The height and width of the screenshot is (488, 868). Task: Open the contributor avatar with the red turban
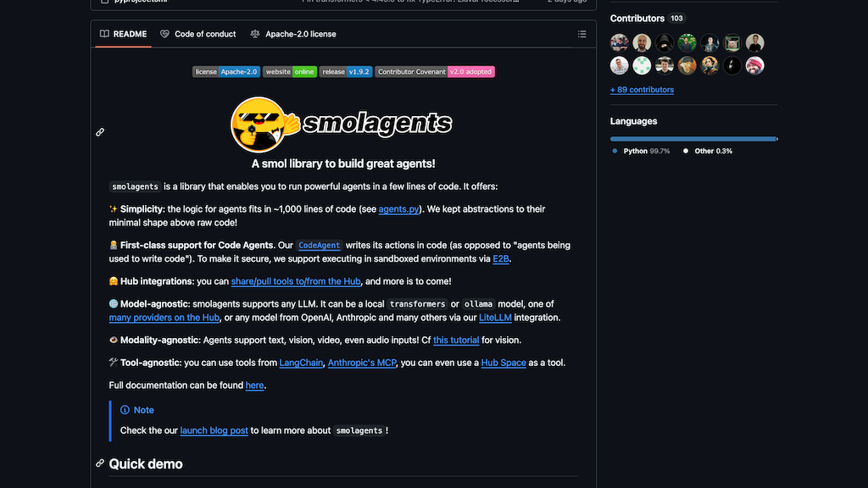click(754, 65)
